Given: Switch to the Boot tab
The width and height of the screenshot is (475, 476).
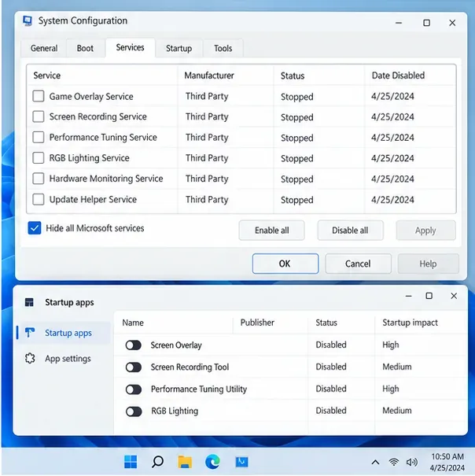Looking at the screenshot, I should click(85, 48).
